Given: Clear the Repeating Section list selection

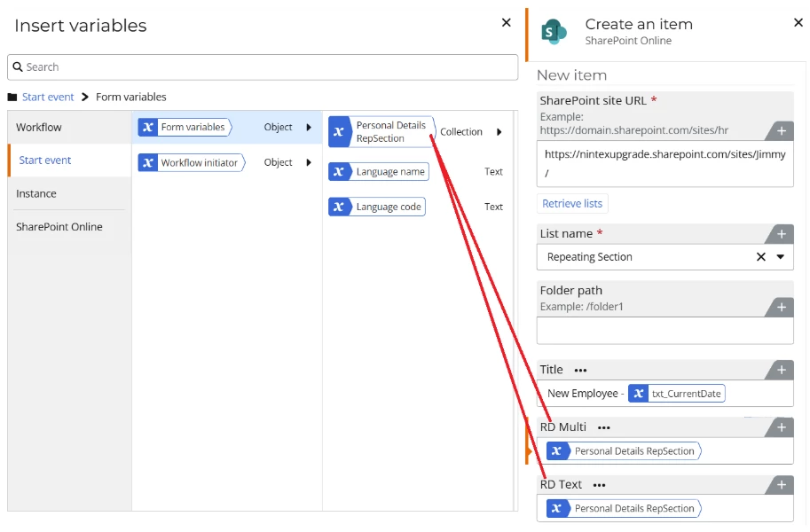Looking at the screenshot, I should click(760, 257).
